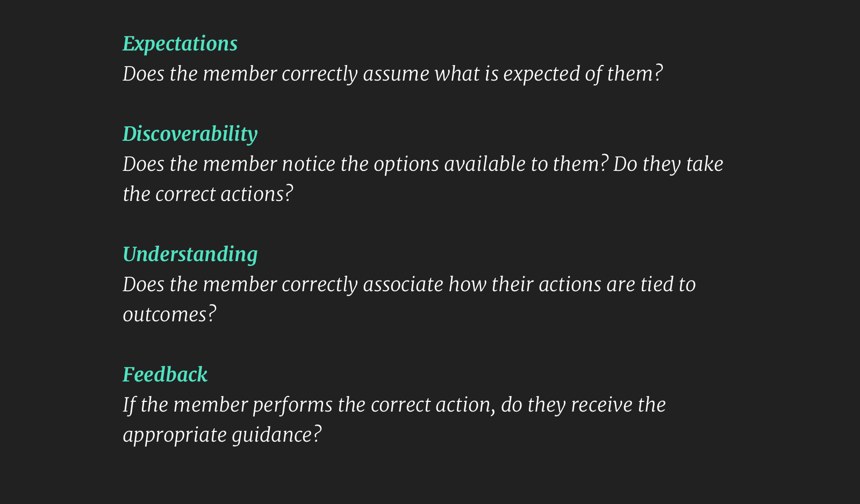Click the word "notice"
The image size is (860, 504).
[x=309, y=164]
